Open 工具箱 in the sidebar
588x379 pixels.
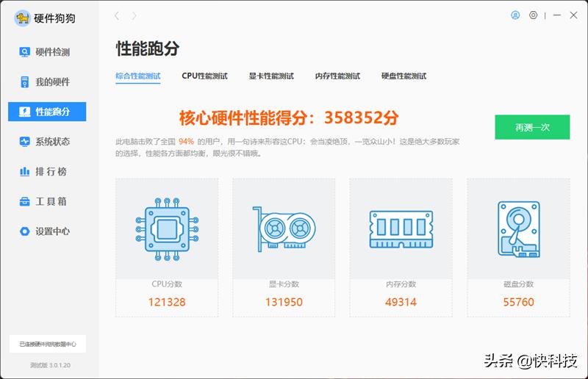point(47,201)
